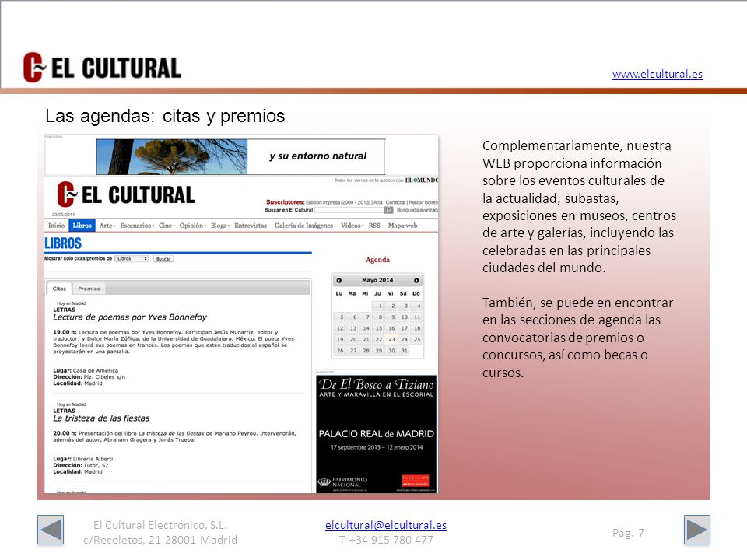The width and height of the screenshot is (747, 560).
Task: Click the Conectar subscriber link
Action: click(395, 202)
